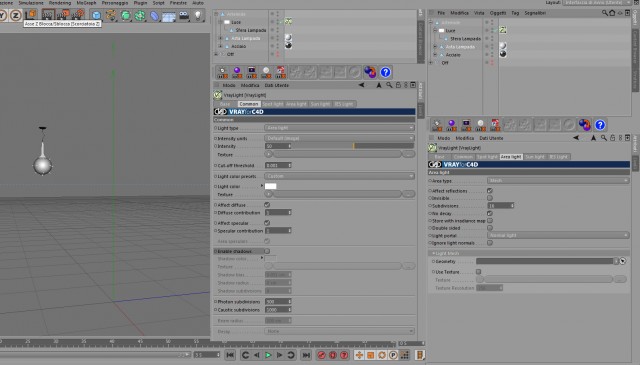Expand the Light color triangle
The width and height of the screenshot is (640, 365).
pyautogui.click(x=262, y=186)
